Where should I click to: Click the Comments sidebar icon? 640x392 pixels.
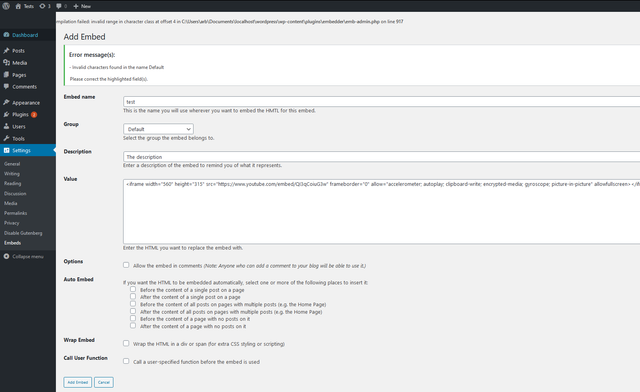(x=6, y=87)
